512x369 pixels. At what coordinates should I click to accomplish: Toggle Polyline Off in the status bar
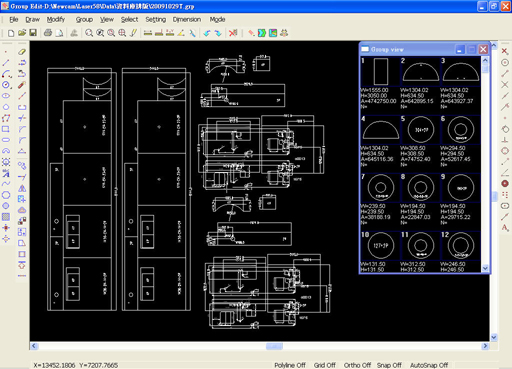pyautogui.click(x=290, y=365)
